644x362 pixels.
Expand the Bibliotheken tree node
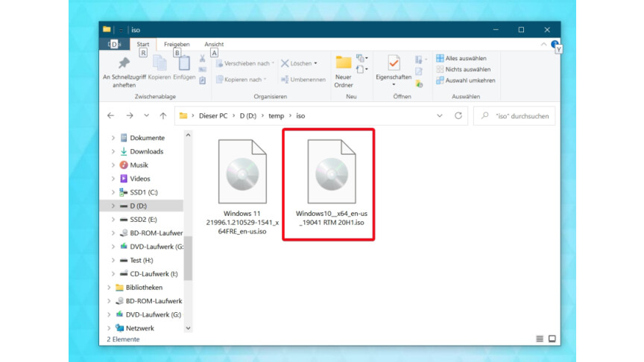[109, 288]
